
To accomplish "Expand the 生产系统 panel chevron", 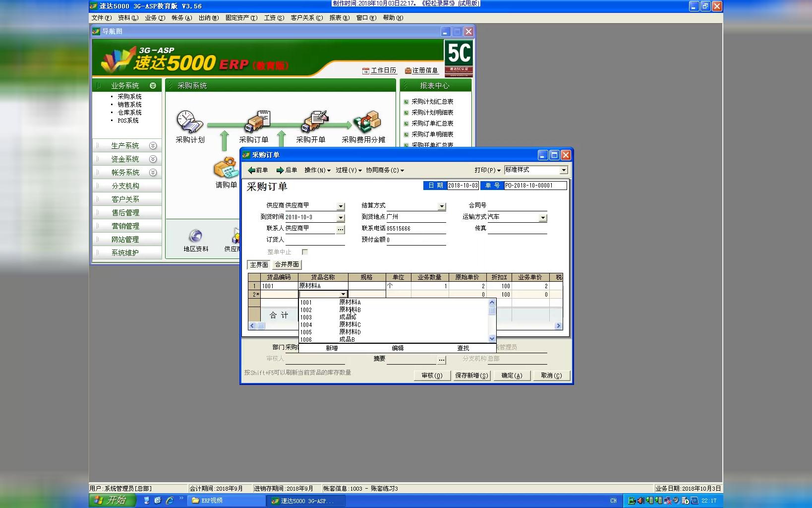I will point(153,146).
